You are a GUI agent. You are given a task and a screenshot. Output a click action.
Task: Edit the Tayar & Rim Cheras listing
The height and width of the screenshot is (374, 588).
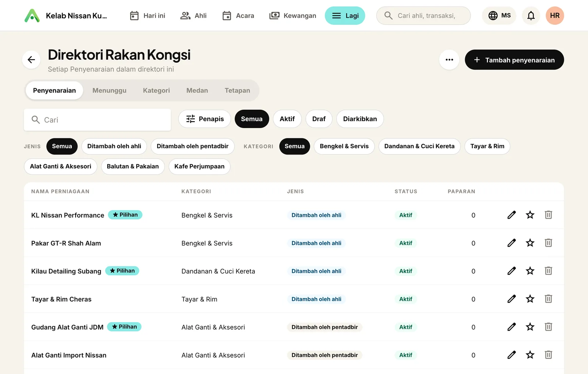coord(512,299)
